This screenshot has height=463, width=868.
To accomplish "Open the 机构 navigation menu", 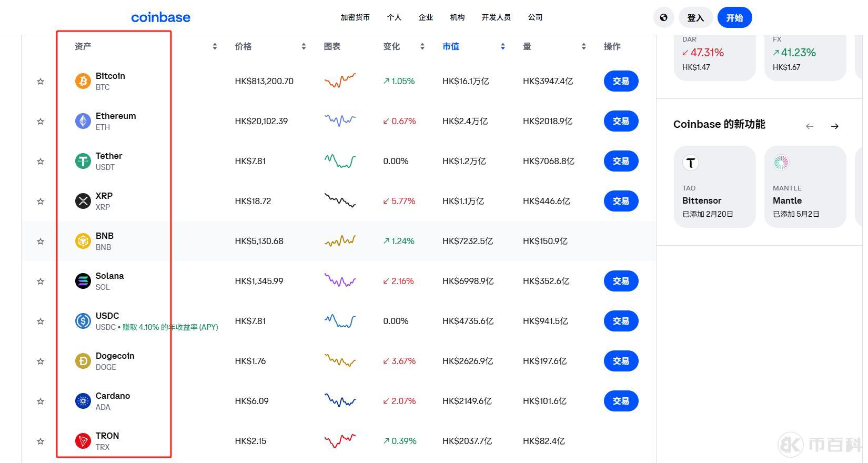I will tap(457, 17).
